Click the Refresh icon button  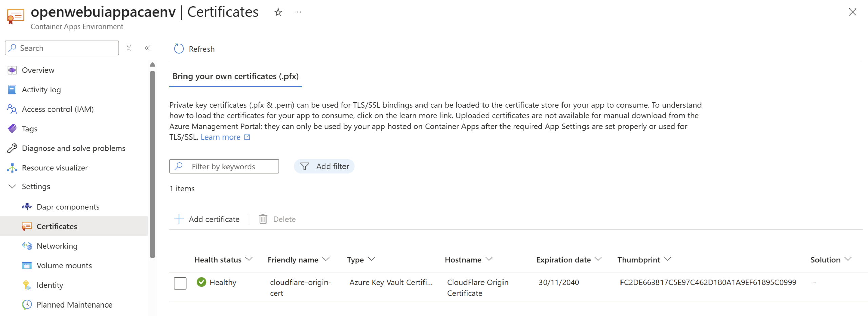click(x=179, y=49)
